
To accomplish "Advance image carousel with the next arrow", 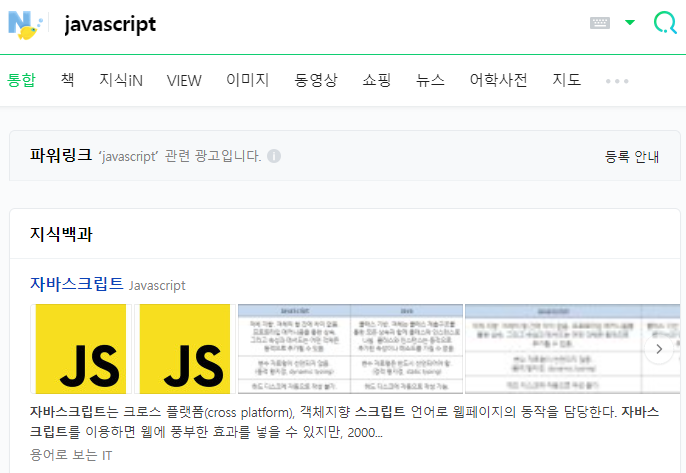I will click(659, 349).
